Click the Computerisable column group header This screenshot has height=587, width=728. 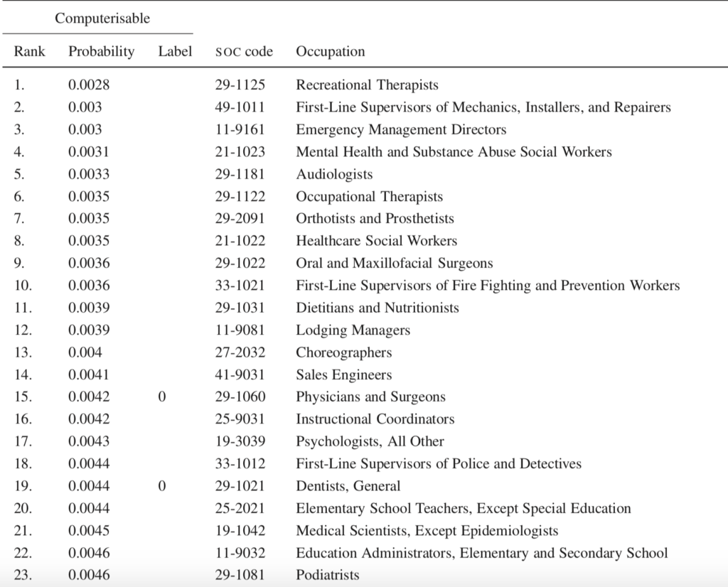click(x=102, y=18)
